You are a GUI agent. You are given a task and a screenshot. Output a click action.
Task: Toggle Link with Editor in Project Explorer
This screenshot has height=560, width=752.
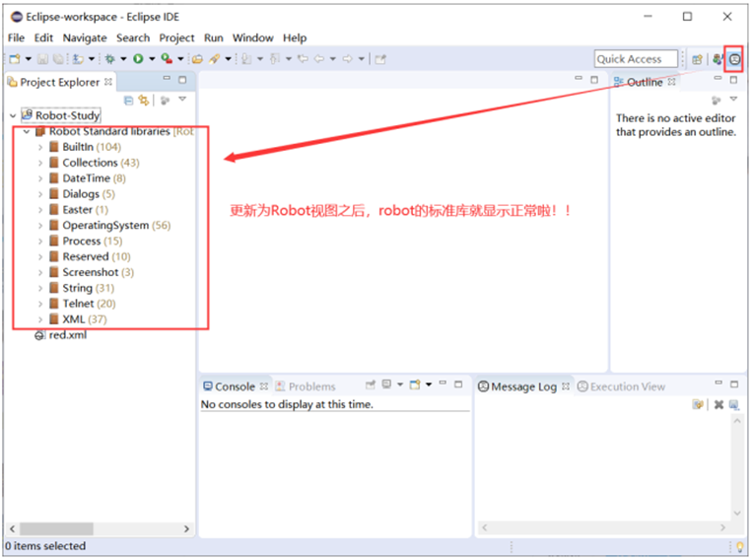click(x=143, y=101)
